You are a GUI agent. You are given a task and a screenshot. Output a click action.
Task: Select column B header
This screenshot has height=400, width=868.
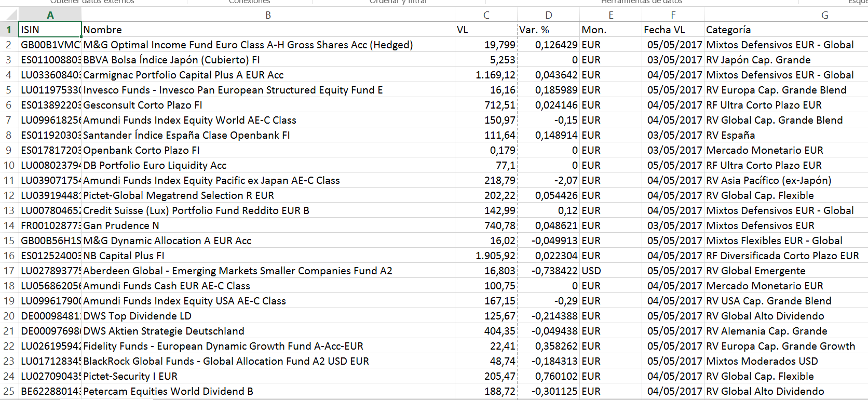268,15
